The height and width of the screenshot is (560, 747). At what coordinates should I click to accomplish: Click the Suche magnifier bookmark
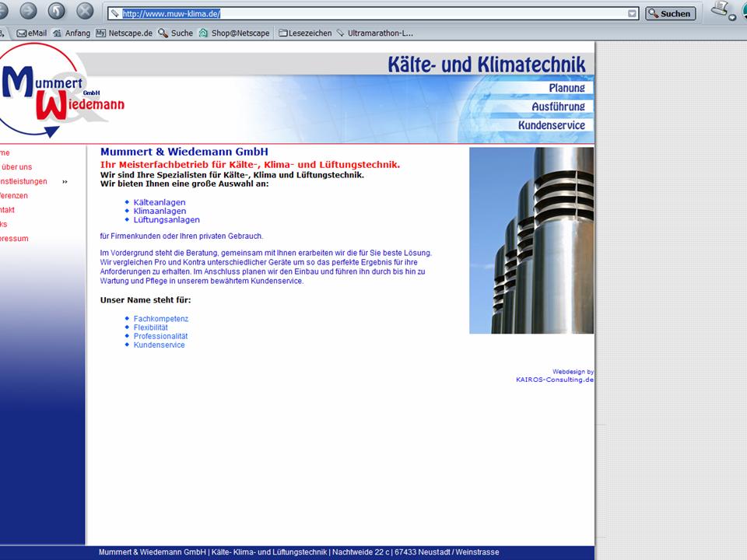[176, 33]
